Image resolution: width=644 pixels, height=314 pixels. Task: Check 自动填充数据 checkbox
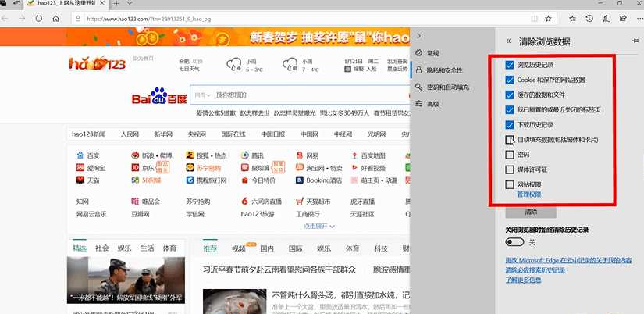510,140
